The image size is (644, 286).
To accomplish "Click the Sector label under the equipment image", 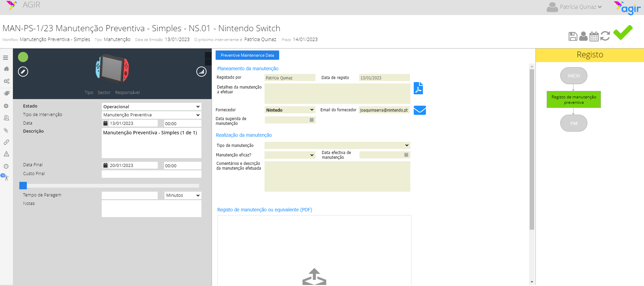I will [104, 93].
